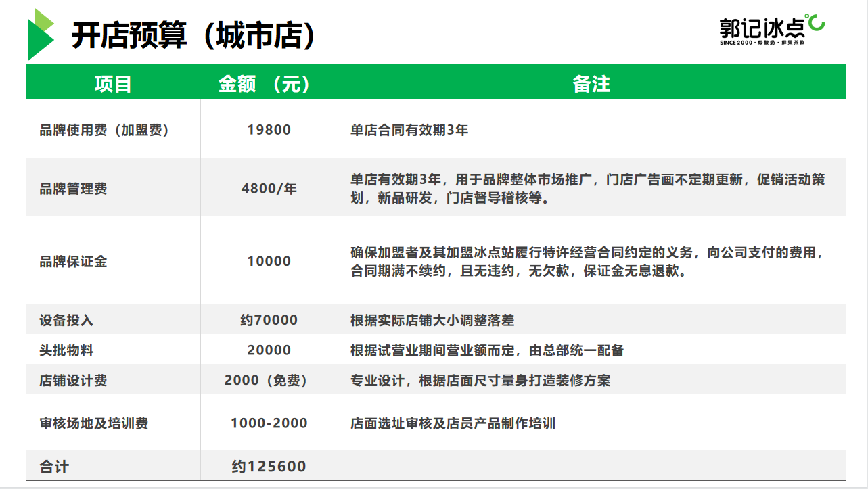Screen dimensions: 868x489
Task: Select the 品牌使用费（加盟费） row label
Action: point(104,131)
